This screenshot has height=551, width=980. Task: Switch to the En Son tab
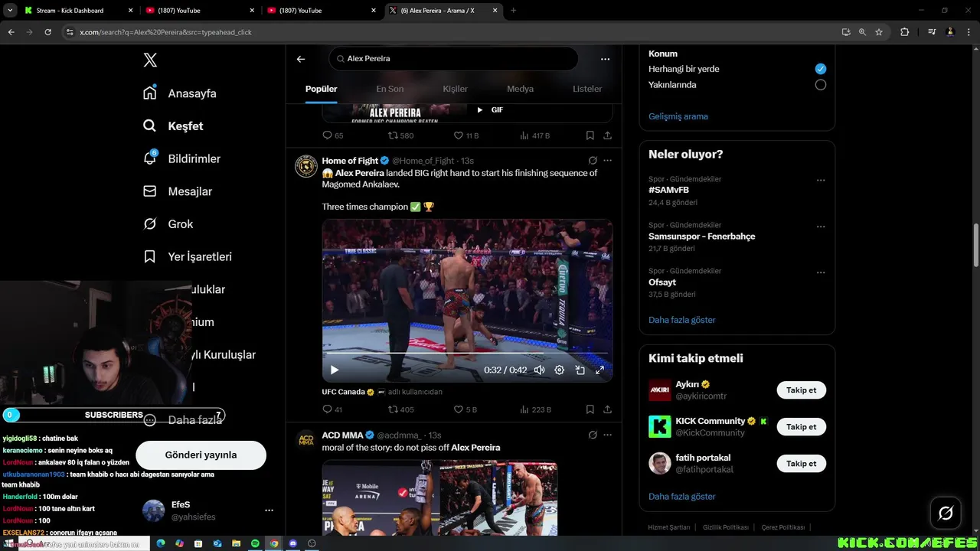pos(390,89)
